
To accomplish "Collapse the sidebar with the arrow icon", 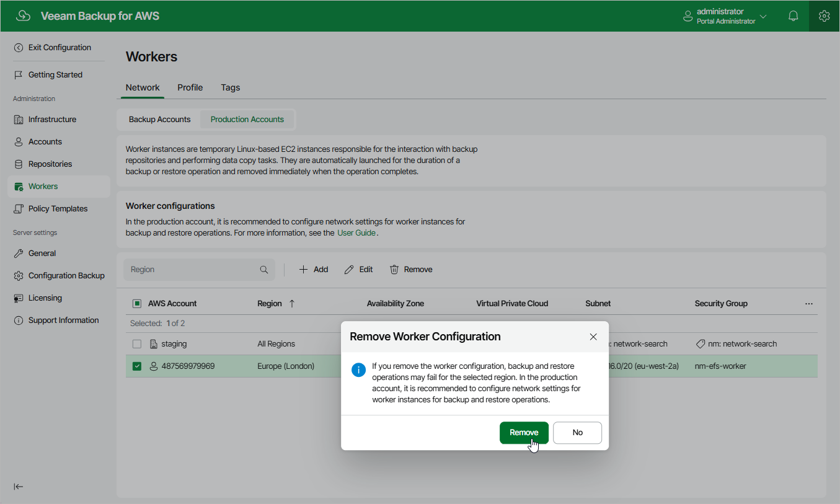I will click(19, 487).
